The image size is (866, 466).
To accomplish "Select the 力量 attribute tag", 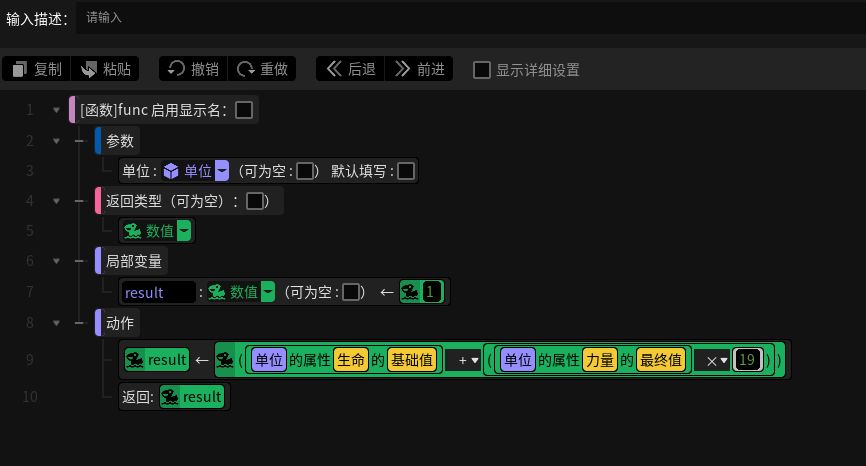I will click(x=599, y=360).
